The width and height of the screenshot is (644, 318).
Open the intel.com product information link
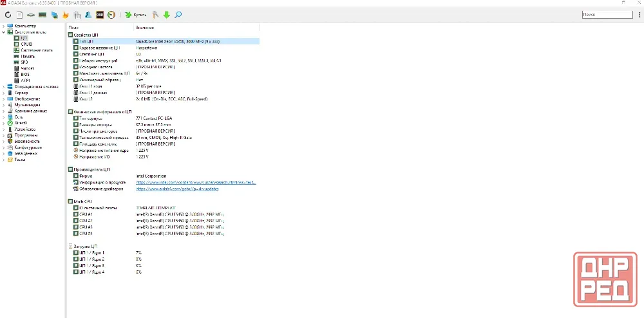click(196, 183)
